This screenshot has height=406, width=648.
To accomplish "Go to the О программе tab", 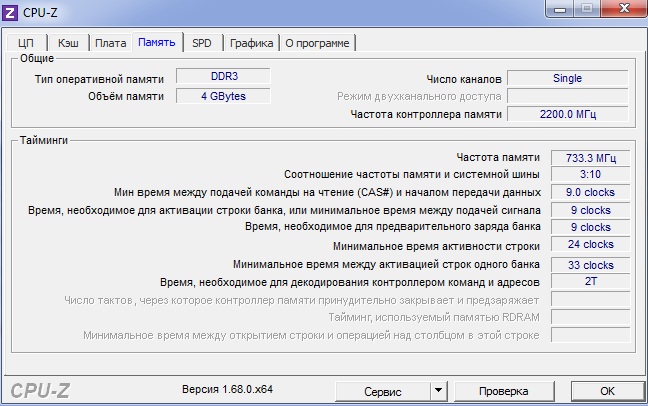I will click(317, 43).
